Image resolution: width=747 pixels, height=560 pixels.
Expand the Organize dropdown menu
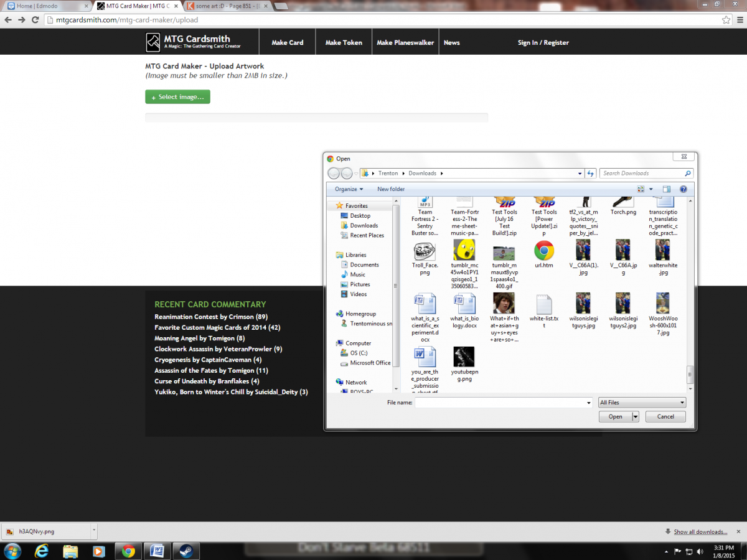(x=349, y=189)
